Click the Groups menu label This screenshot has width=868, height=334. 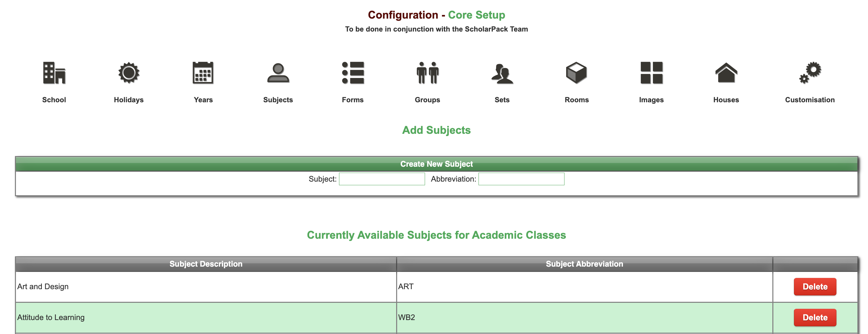(428, 100)
